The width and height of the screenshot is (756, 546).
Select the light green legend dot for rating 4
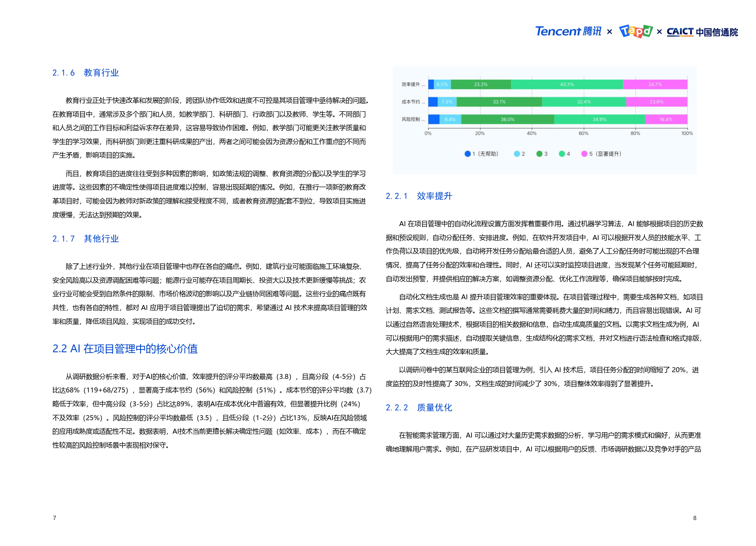[563, 154]
